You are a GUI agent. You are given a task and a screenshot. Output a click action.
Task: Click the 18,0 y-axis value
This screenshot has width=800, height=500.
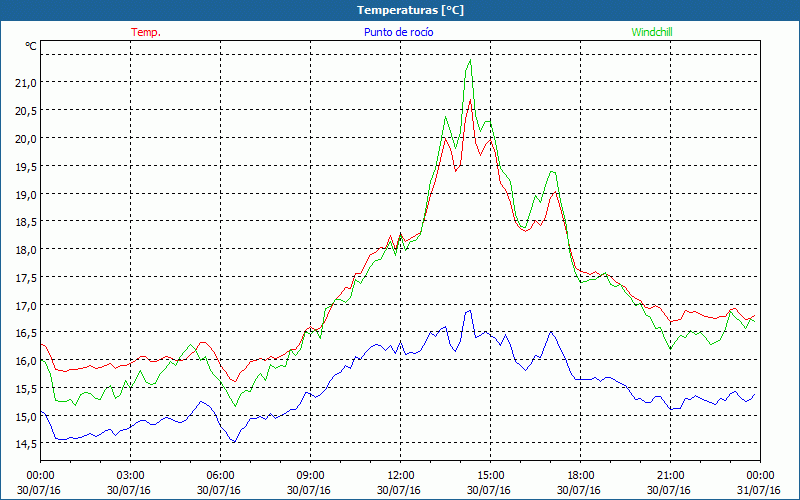click(27, 250)
